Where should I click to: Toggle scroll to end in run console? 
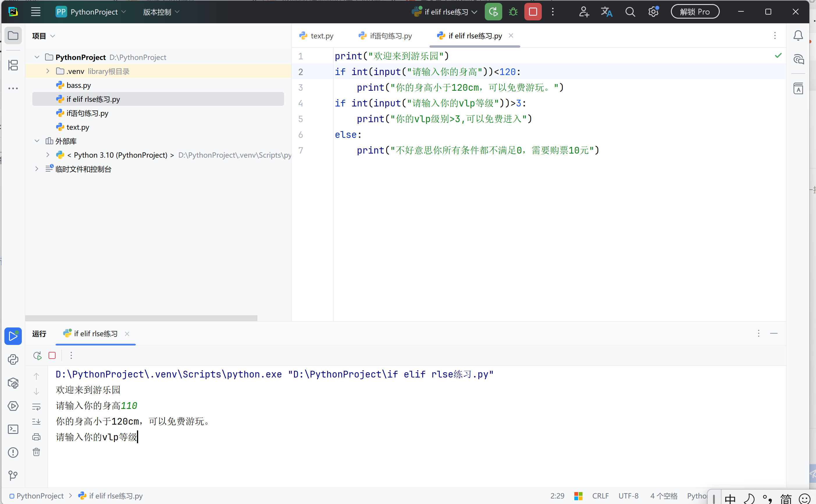[36, 422]
